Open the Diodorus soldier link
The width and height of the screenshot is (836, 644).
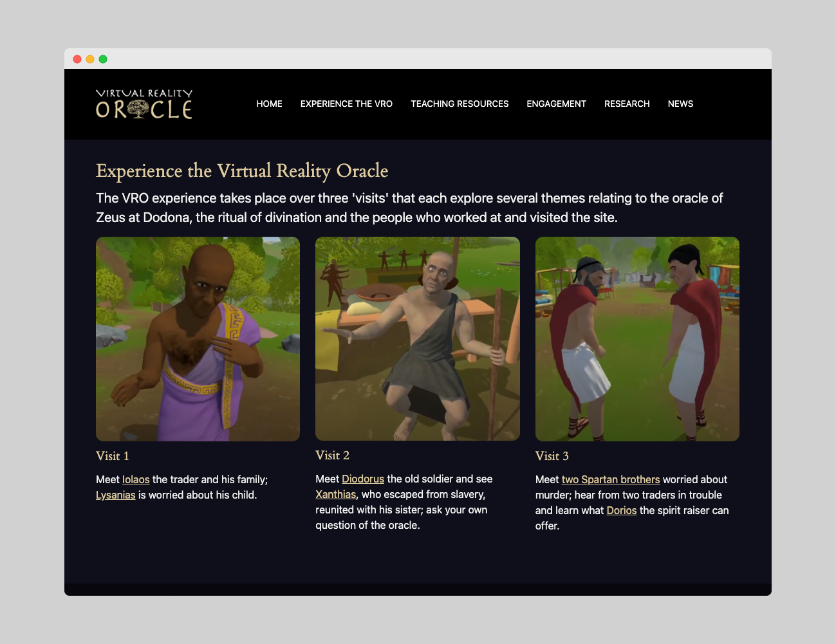[x=362, y=479]
